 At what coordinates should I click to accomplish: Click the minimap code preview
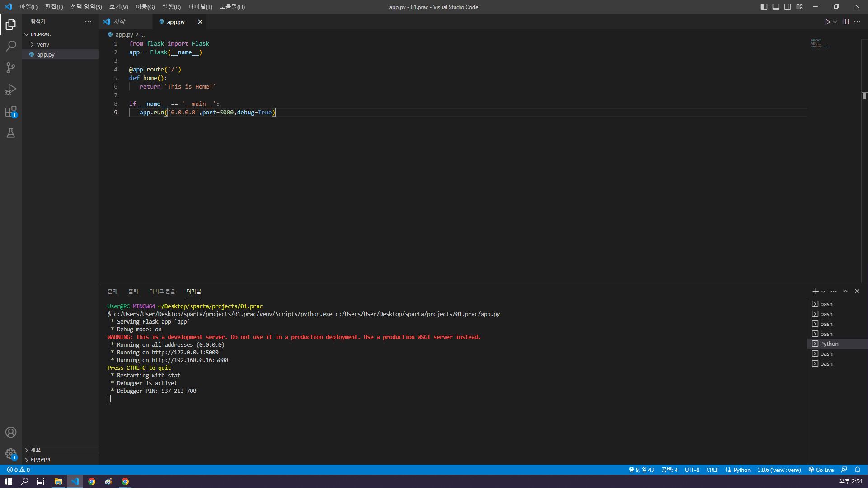820,44
